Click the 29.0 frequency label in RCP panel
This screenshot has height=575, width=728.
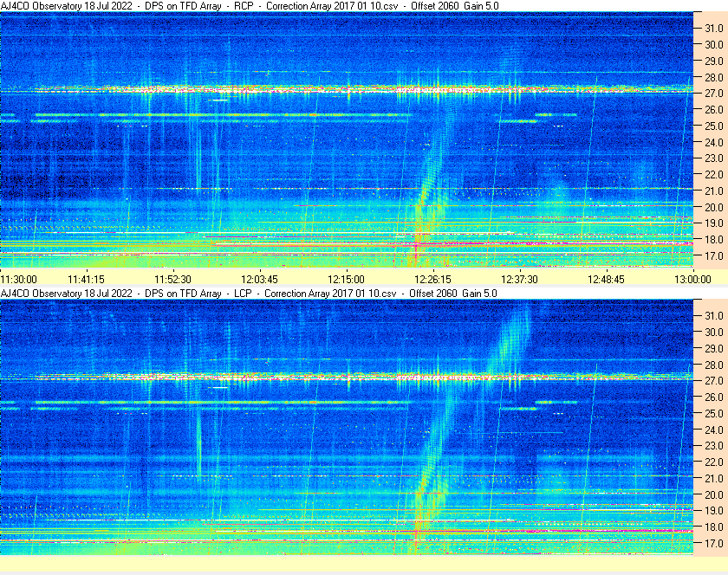(x=713, y=61)
